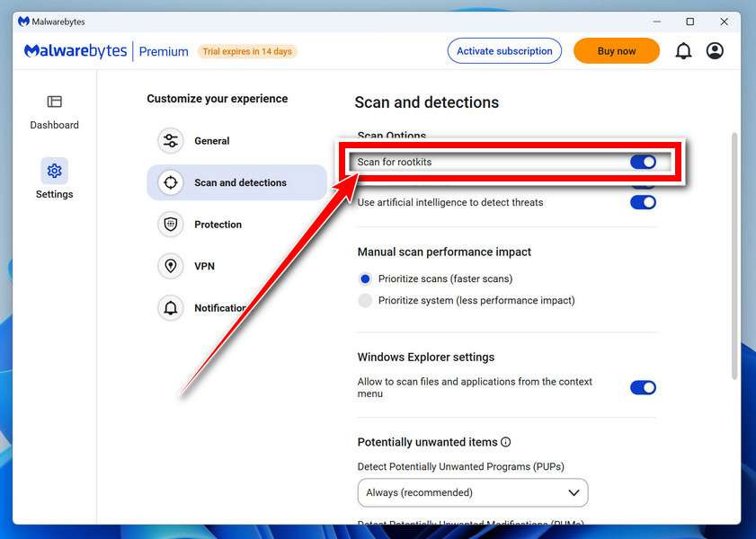Select Scan and detections category
Viewport: 756px width, 539px height.
click(x=236, y=182)
